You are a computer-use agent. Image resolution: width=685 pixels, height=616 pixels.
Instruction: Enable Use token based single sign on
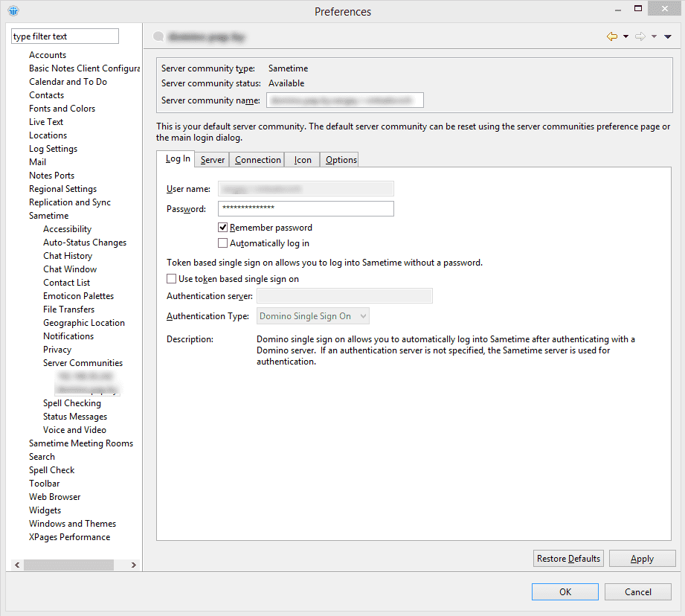point(172,279)
